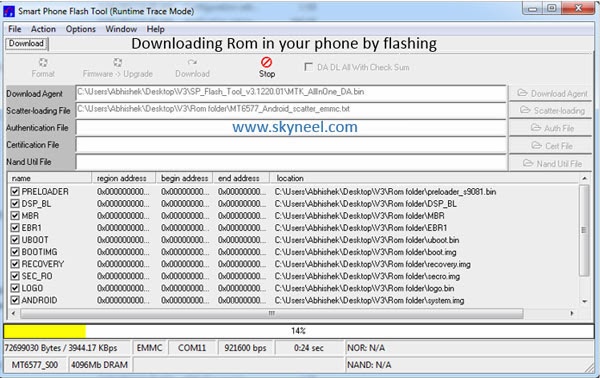The width and height of the screenshot is (600, 378).
Task: Click the Firmware Upgrade toolbar icon
Action: (x=117, y=62)
